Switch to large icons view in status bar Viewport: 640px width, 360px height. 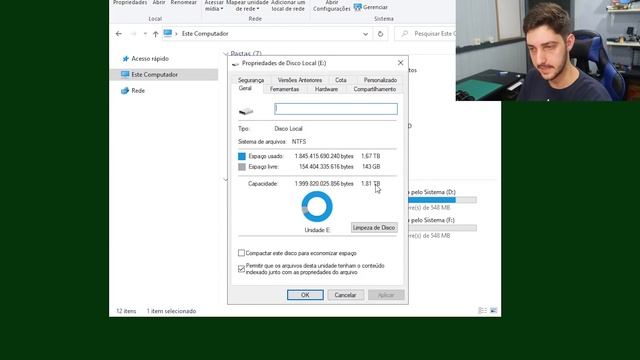(493, 311)
